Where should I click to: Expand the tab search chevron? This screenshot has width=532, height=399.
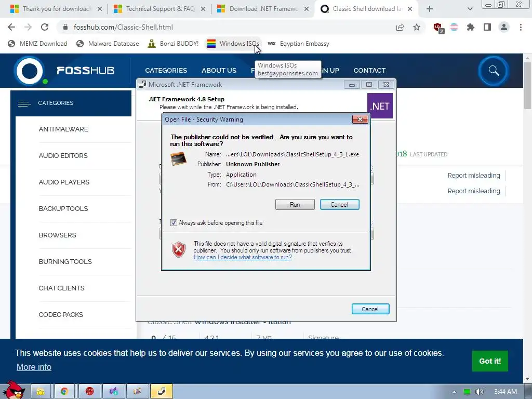coord(470,9)
